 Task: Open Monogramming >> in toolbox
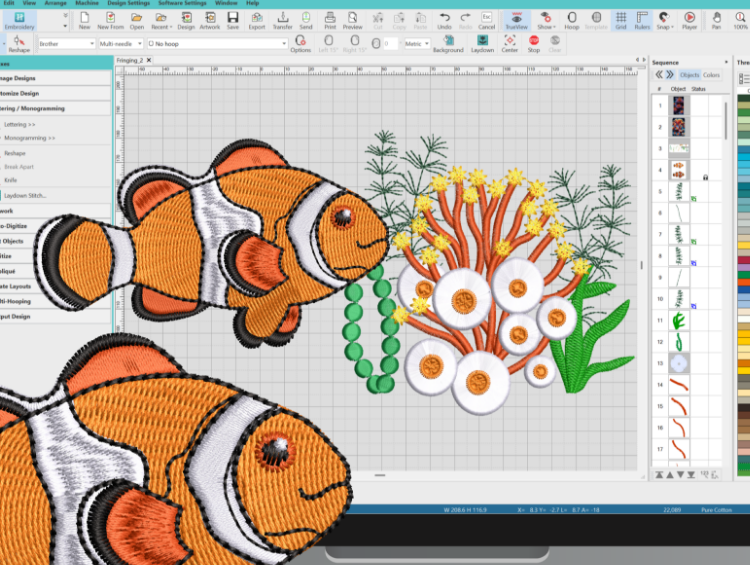[30, 138]
